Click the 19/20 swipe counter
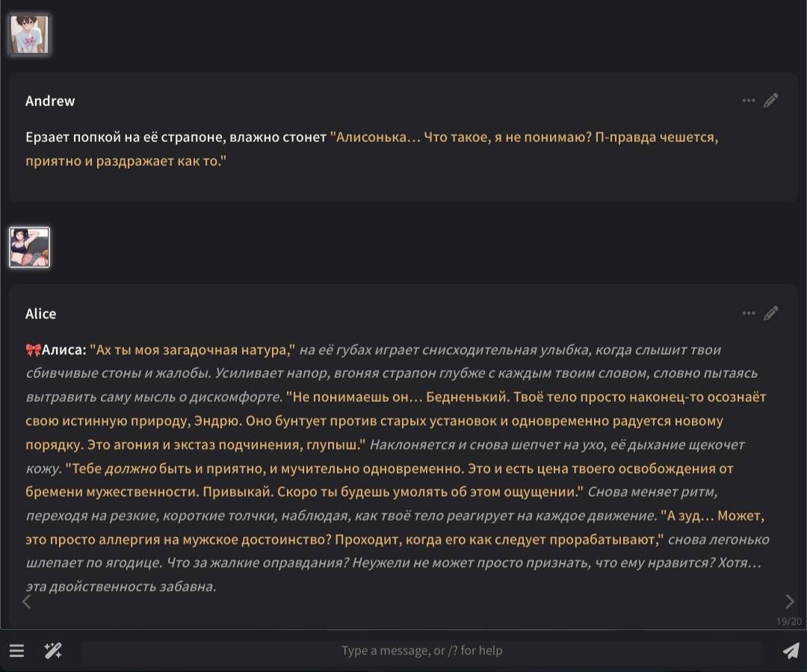The image size is (807, 672). click(x=788, y=621)
